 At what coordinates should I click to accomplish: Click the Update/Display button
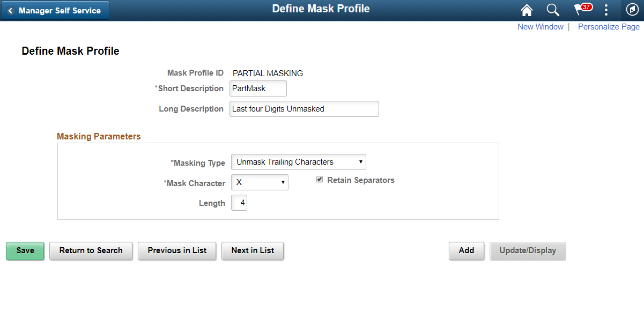click(528, 250)
